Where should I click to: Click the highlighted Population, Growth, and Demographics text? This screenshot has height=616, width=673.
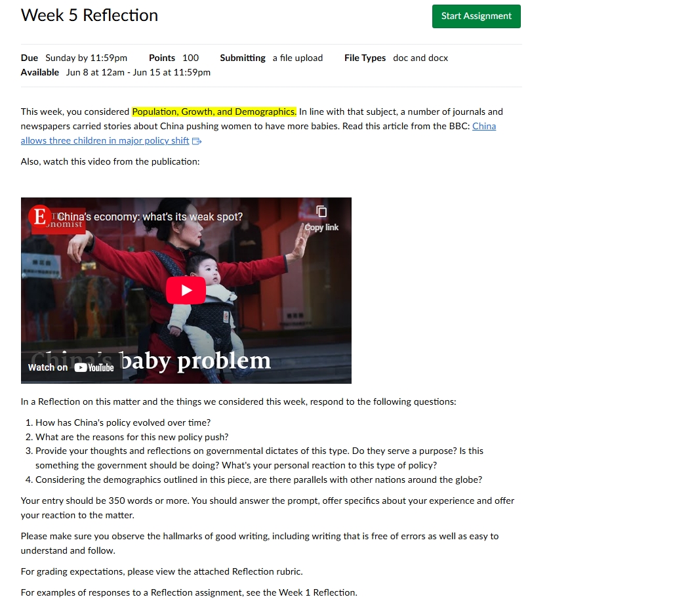coord(214,112)
